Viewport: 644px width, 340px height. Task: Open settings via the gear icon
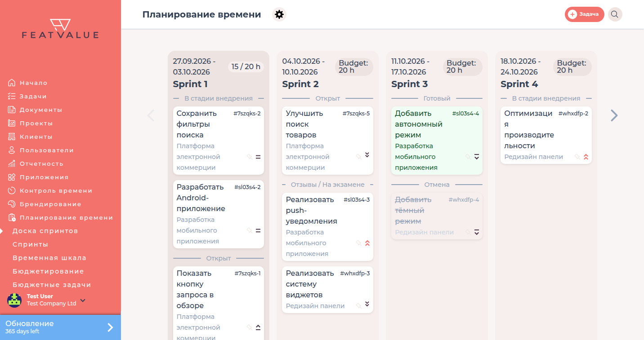[279, 14]
